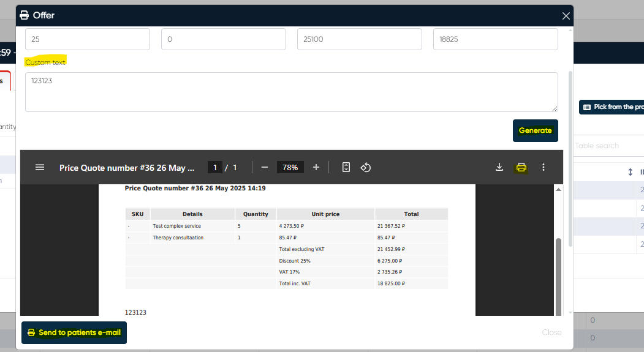Click the PDF preview vertical scrollbar
The image size is (644, 352).
[x=558, y=275]
